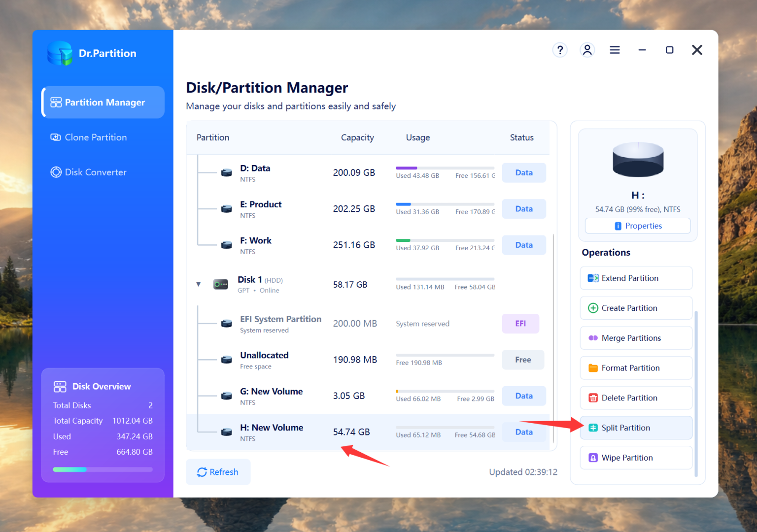Choose Create Partition operation

coord(636,308)
